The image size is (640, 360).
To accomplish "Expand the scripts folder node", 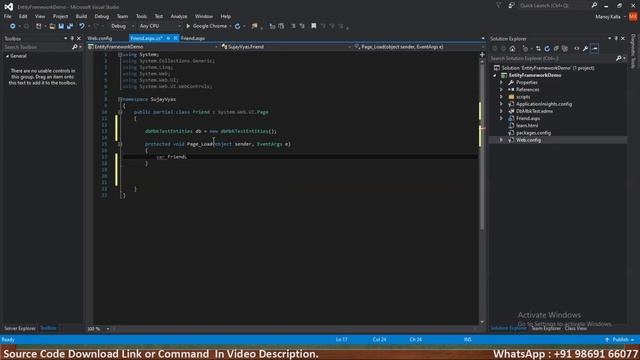I will coord(501,97).
